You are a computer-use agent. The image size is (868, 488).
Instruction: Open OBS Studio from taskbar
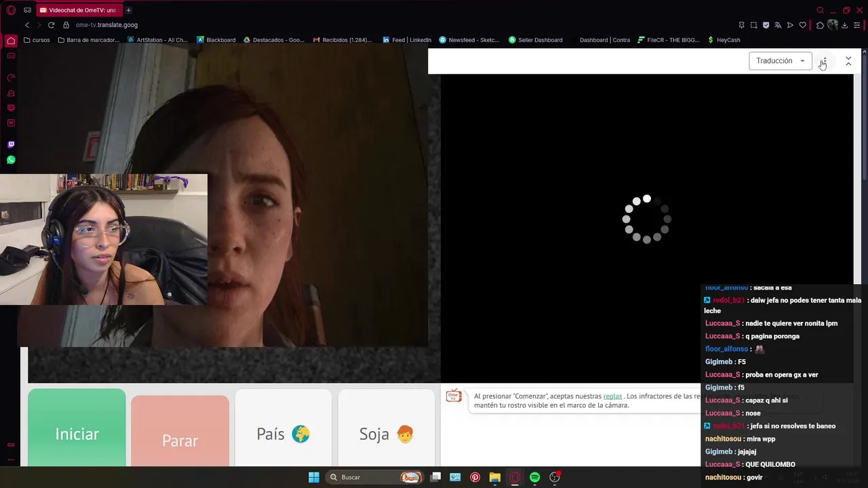tap(555, 477)
